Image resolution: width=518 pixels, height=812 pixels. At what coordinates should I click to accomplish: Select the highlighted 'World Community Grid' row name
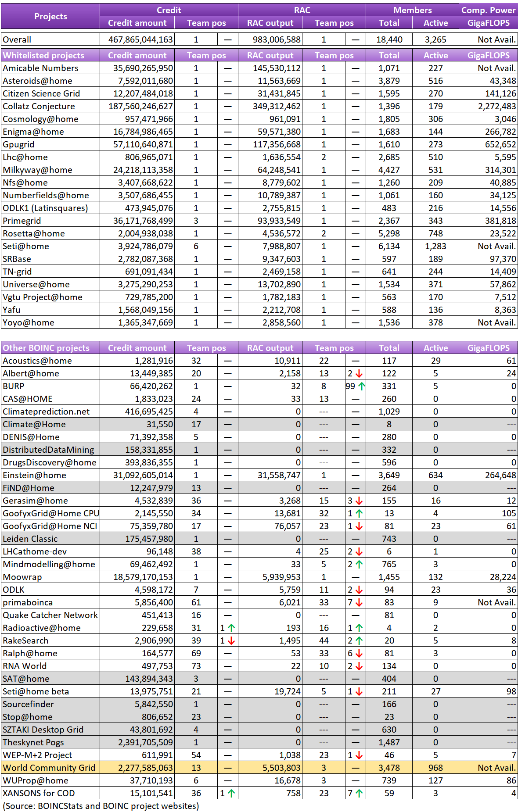click(49, 768)
